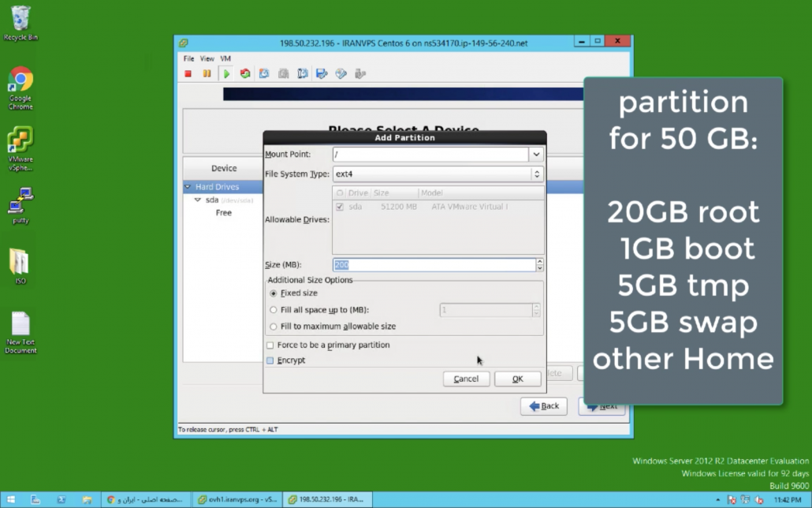812x508 pixels.
Task: Open the VM menu
Action: coord(225,58)
